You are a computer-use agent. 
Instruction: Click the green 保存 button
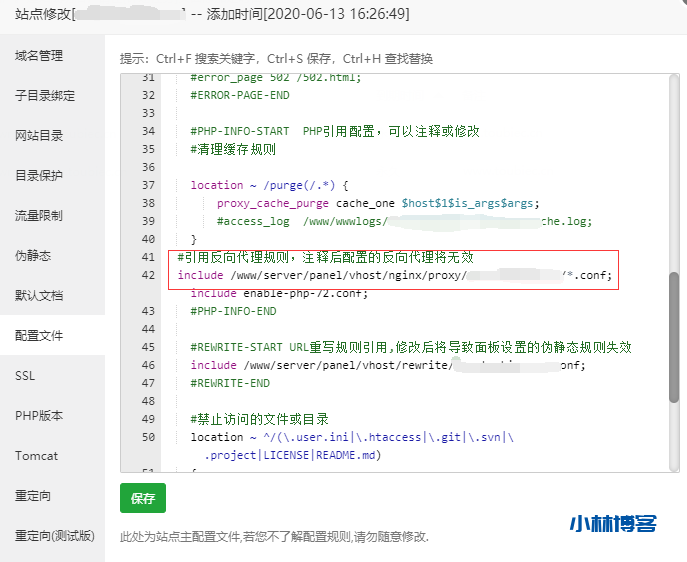pyautogui.click(x=143, y=497)
